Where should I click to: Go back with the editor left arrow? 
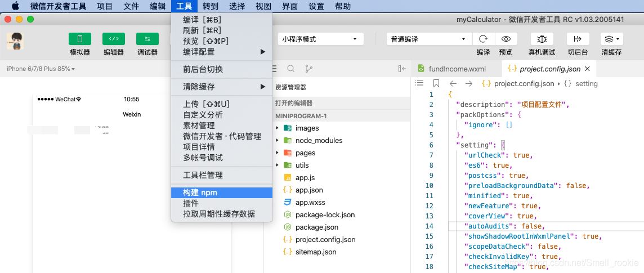tap(453, 83)
